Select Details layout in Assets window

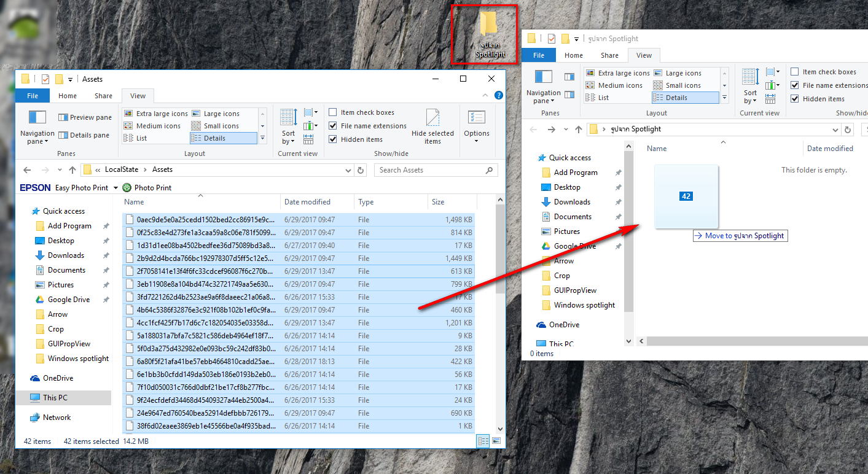[224, 138]
